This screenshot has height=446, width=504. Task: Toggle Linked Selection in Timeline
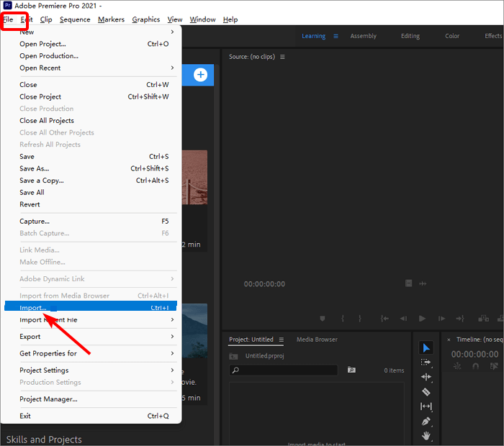click(494, 366)
